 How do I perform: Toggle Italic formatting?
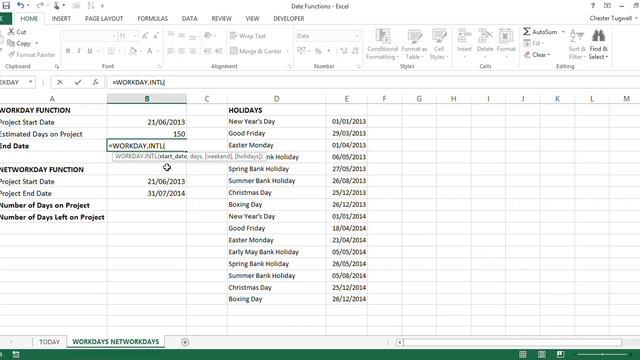click(79, 51)
